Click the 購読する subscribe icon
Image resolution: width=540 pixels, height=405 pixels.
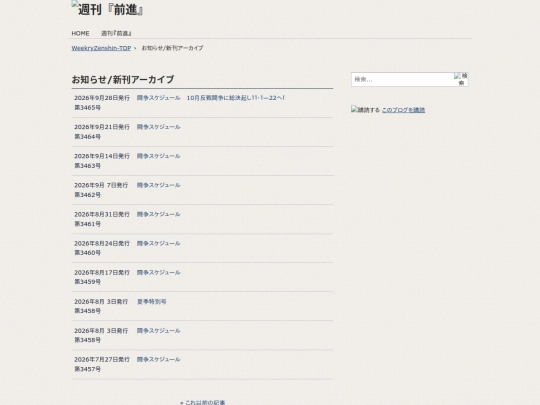click(x=365, y=110)
